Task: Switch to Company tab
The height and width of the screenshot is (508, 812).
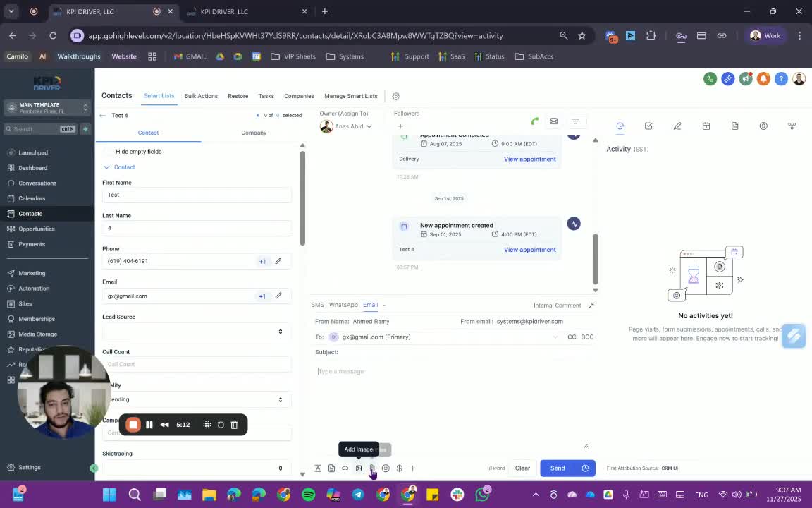Action: click(254, 133)
